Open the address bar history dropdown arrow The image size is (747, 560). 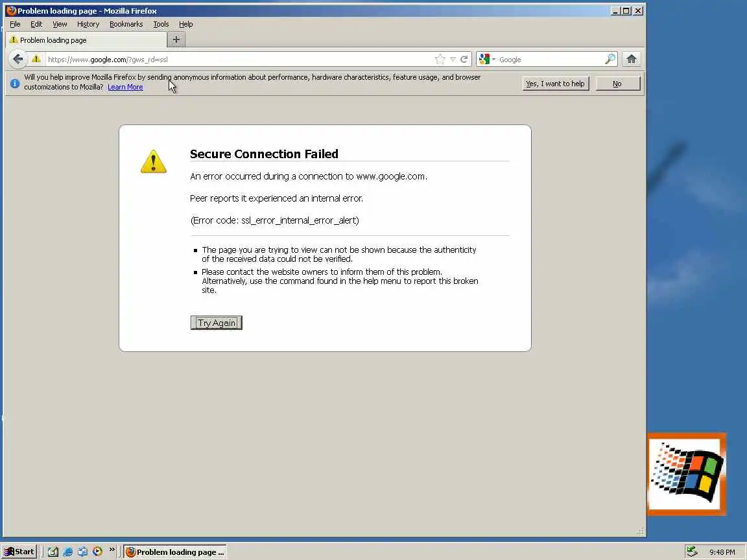(x=453, y=60)
